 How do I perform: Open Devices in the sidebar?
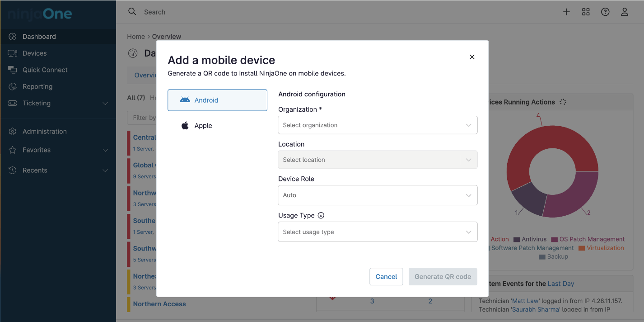pyautogui.click(x=58, y=53)
